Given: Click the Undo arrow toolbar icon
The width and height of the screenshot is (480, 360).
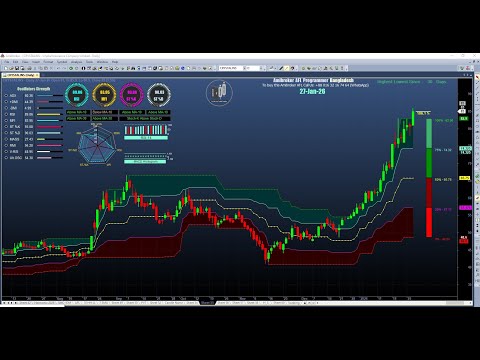Looking at the screenshot, I should (x=58, y=68).
